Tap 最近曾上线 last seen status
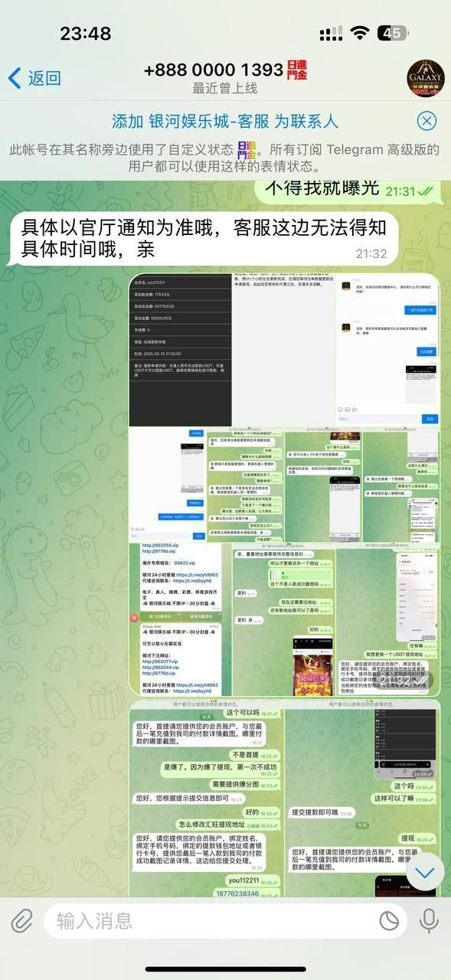 point(225,88)
